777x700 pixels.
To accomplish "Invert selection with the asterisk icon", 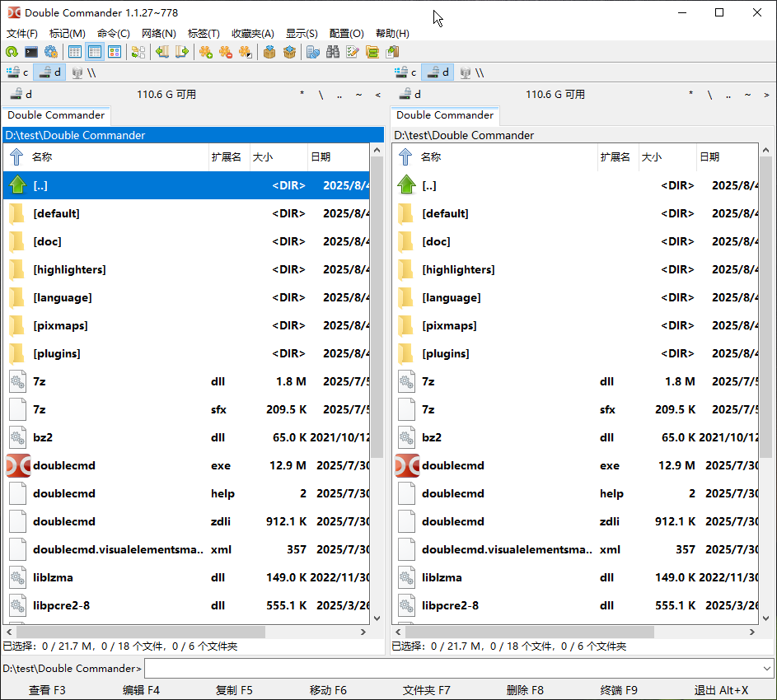I will (x=246, y=52).
